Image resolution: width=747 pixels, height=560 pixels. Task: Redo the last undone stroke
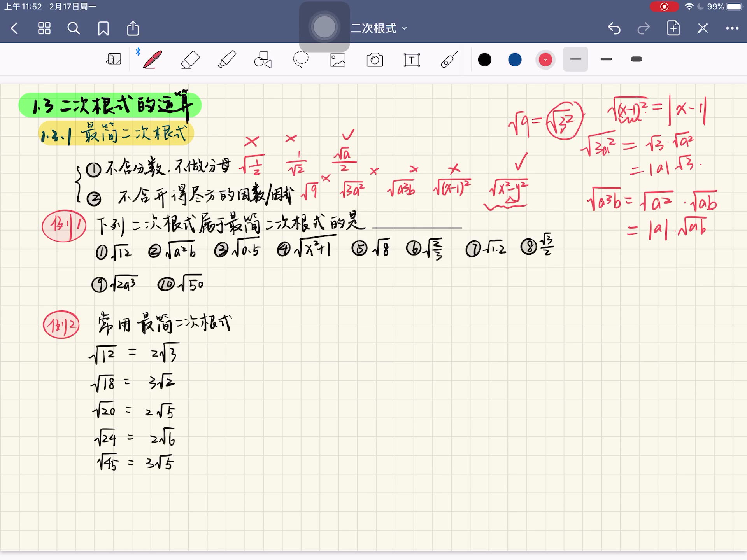pos(644,28)
